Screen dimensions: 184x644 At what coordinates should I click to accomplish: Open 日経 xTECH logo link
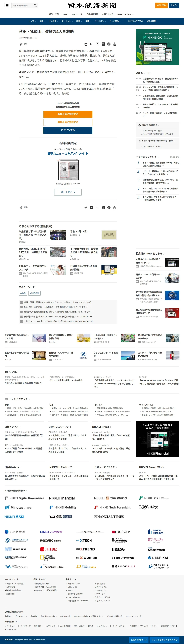click(84, 540)
